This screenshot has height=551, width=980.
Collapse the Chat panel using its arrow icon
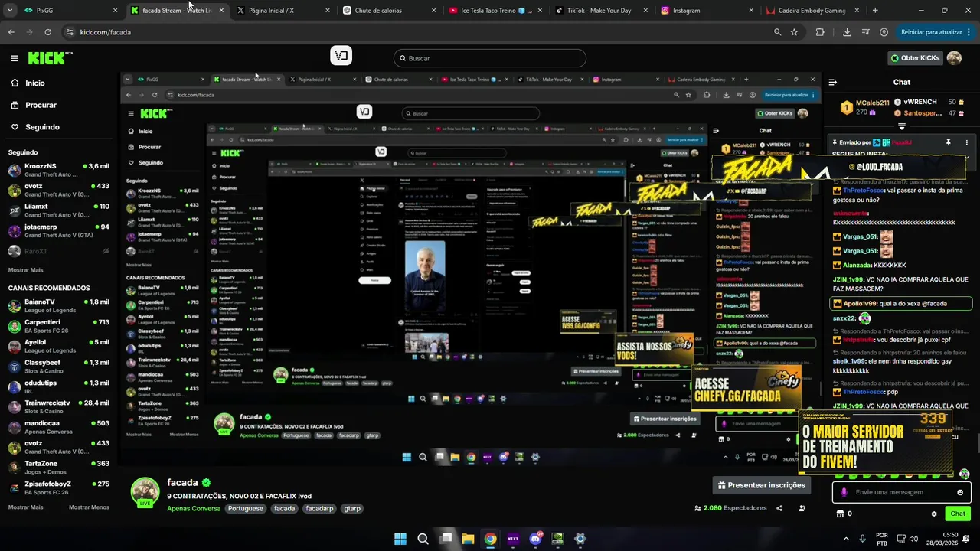[x=833, y=82]
